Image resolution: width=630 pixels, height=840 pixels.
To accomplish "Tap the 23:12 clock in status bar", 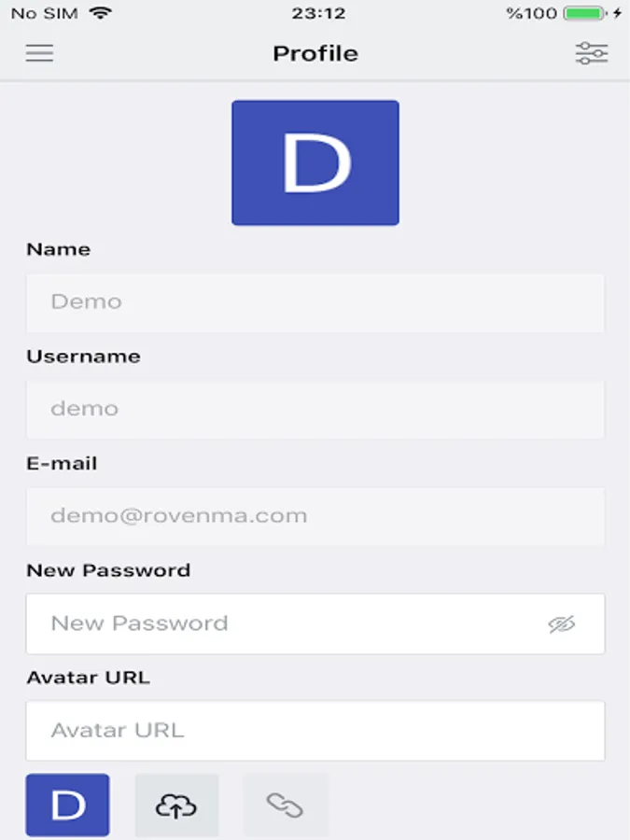I will point(318,13).
